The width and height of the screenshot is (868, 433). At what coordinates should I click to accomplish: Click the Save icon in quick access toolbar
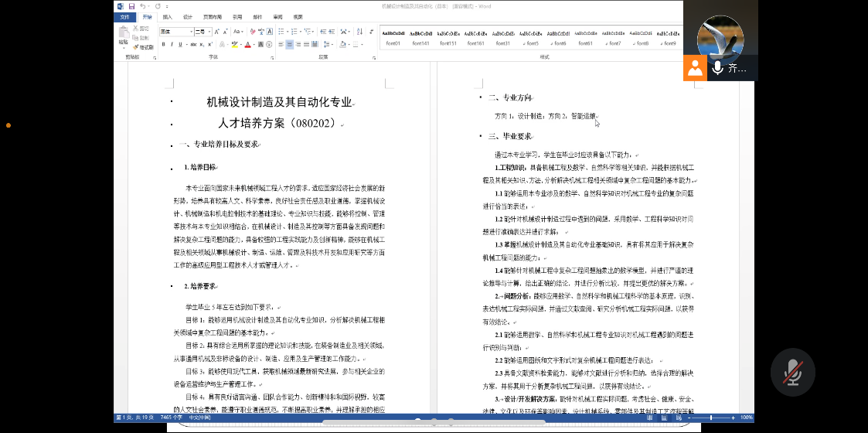(x=131, y=6)
